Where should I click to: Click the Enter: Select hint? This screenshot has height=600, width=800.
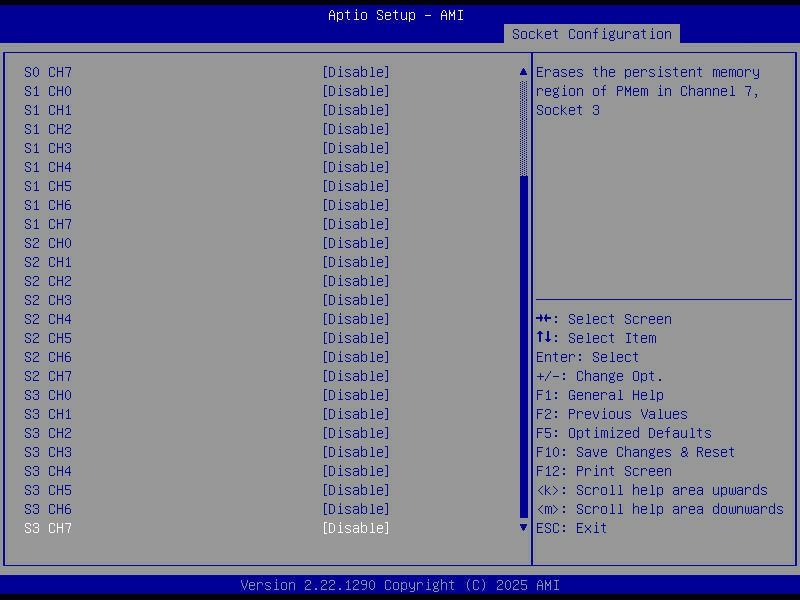click(587, 357)
